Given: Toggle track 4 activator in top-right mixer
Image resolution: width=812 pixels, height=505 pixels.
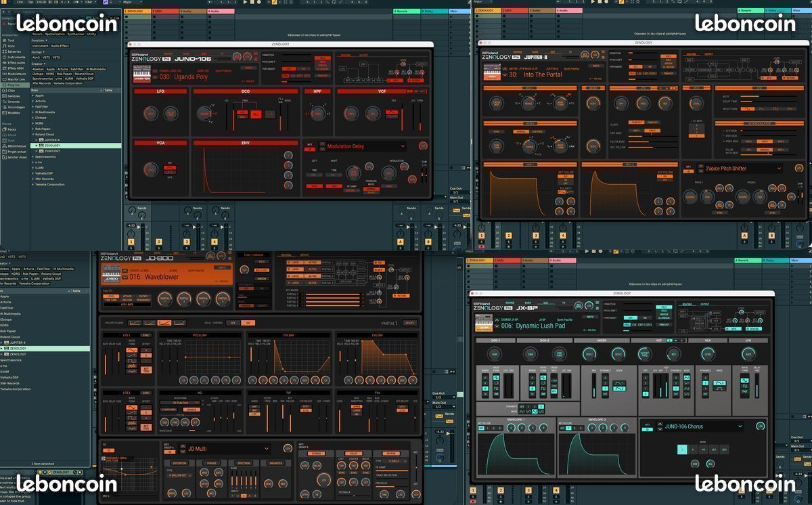Looking at the screenshot, I should pyautogui.click(x=563, y=236).
